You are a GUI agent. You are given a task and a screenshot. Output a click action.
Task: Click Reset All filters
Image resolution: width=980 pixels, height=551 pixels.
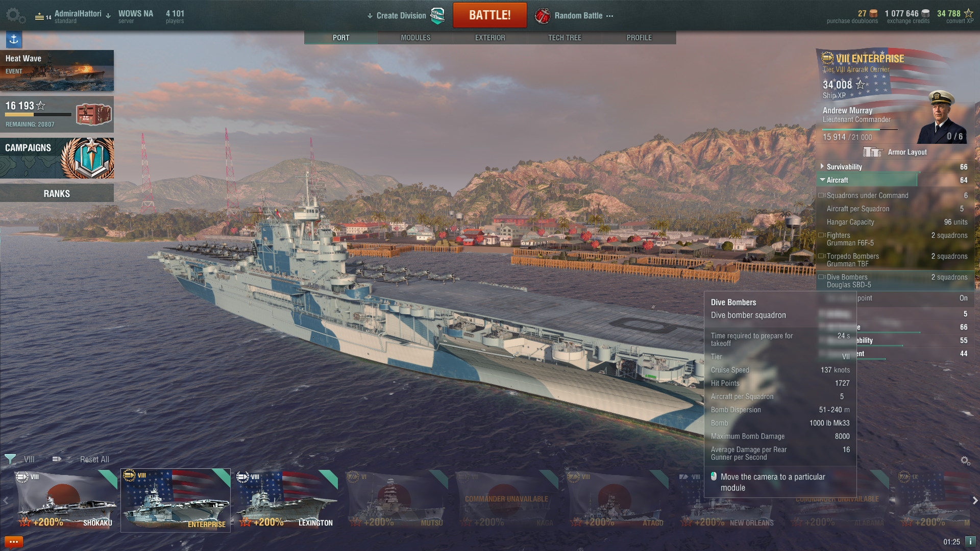point(94,459)
